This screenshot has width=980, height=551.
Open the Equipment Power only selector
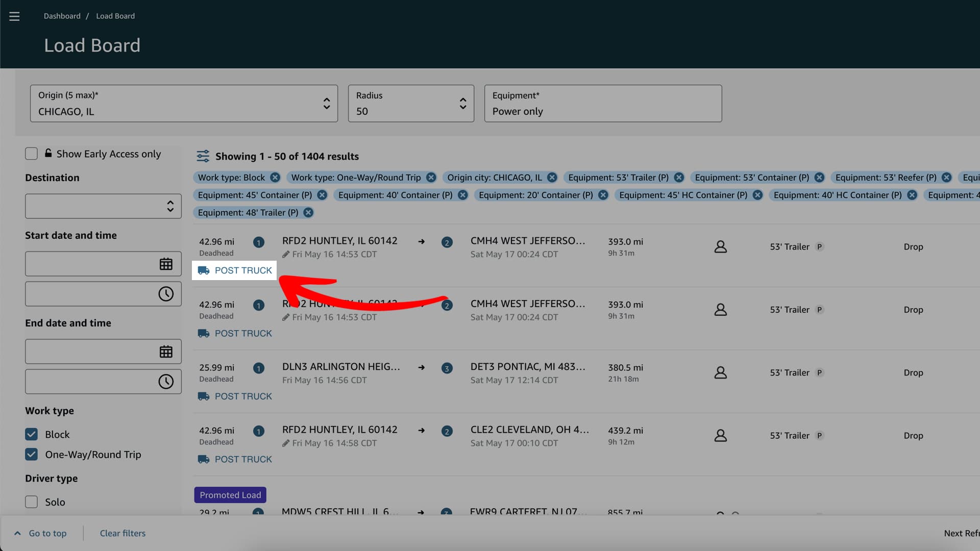coord(603,104)
